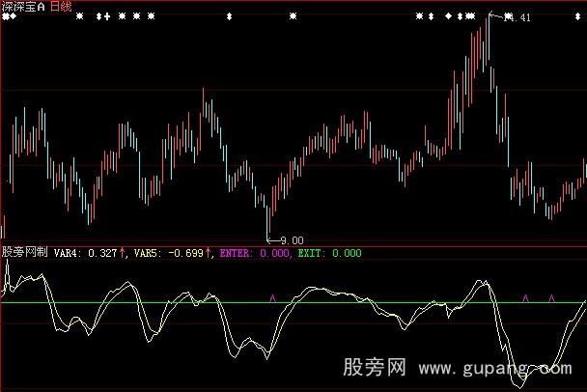Open the 股旁网制 indicator name
The height and width of the screenshot is (392, 587).
[26, 253]
